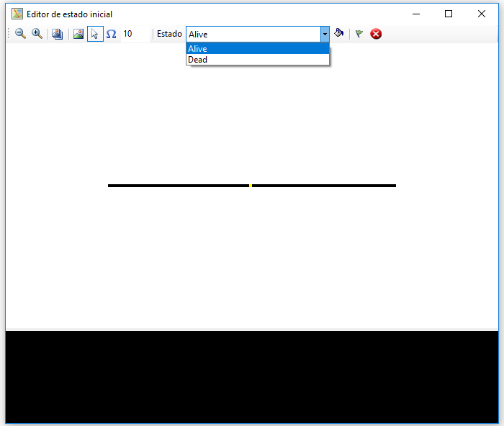Choose Dead from the dropdown list
This screenshot has width=504, height=426.
point(258,60)
